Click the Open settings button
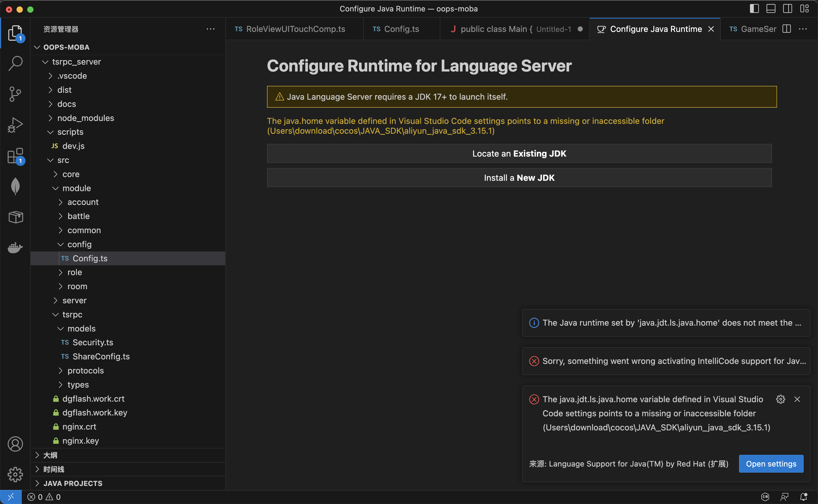This screenshot has height=504, width=818. [x=771, y=464]
